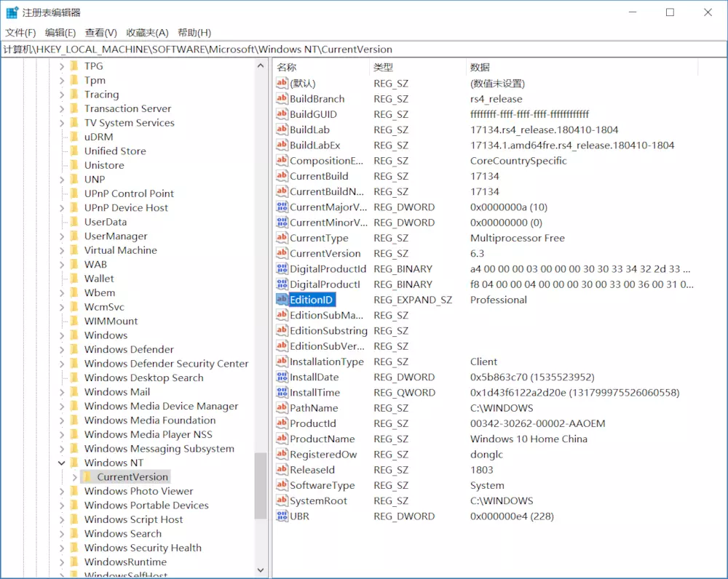728x579 pixels.
Task: Select the Unified Store key
Action: pos(115,151)
